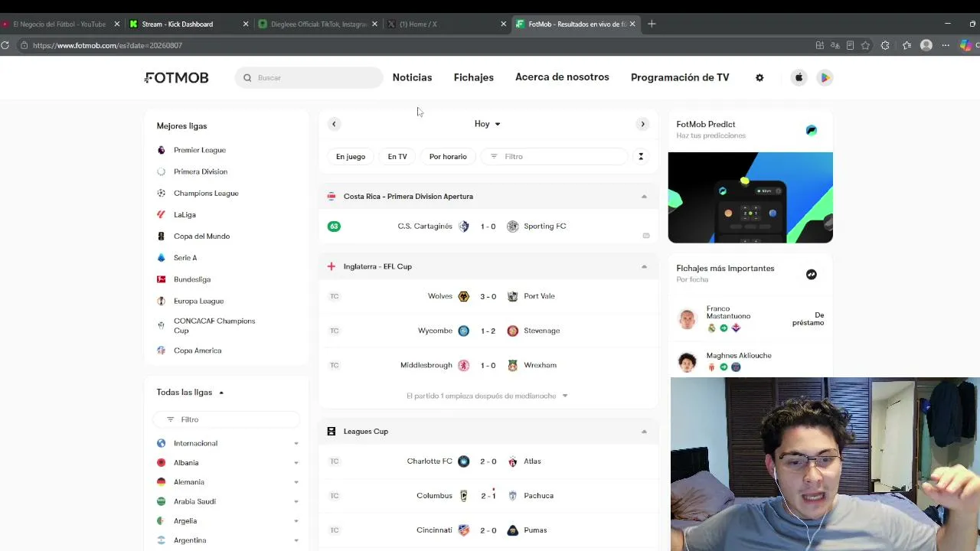This screenshot has width=980, height=551.
Task: Open Franco Mastantuono transfer entry
Action: pos(752,318)
